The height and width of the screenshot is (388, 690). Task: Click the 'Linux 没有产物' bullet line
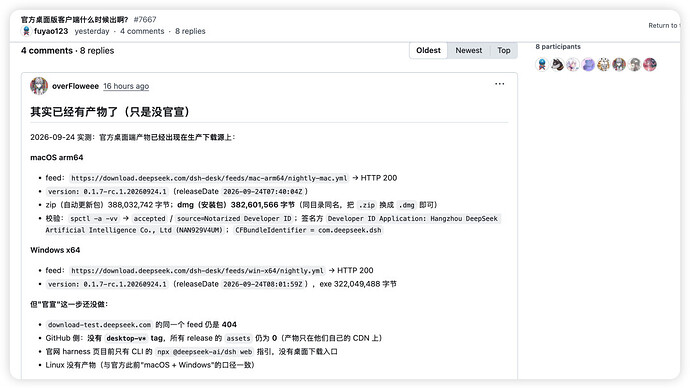point(150,365)
